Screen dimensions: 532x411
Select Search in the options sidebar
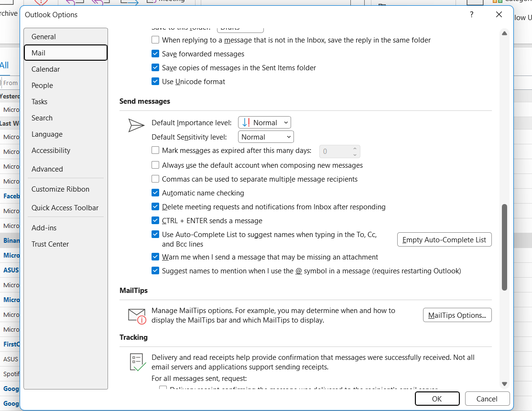[66, 118]
